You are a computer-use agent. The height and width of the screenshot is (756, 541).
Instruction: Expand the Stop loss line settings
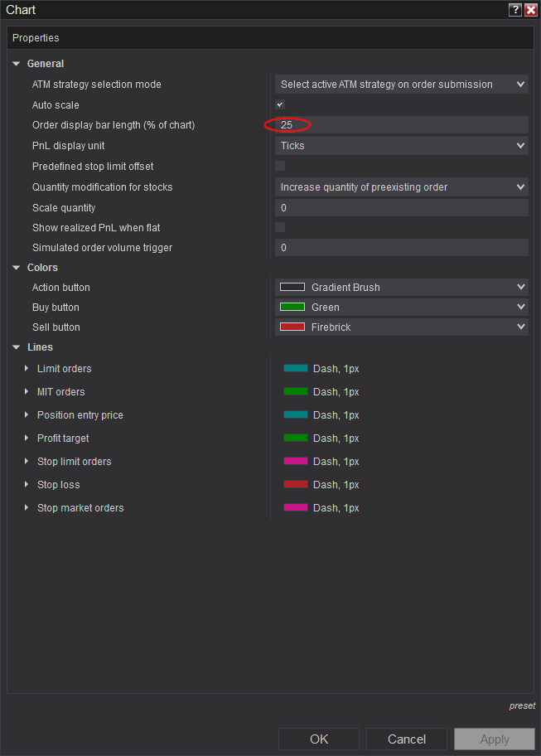click(27, 485)
